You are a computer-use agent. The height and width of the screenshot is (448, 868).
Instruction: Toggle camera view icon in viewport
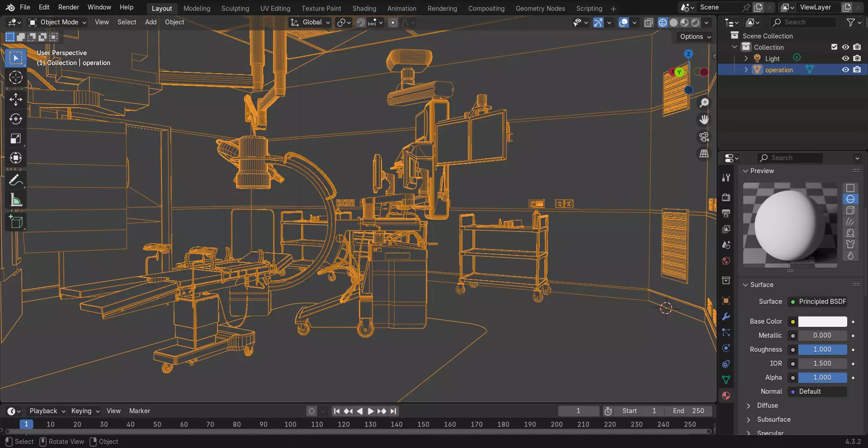point(704,137)
